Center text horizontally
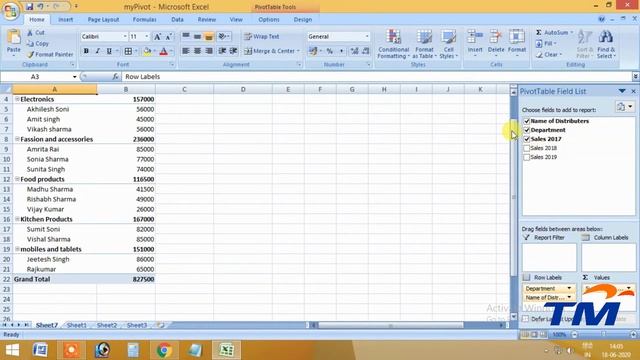 click(x=197, y=51)
